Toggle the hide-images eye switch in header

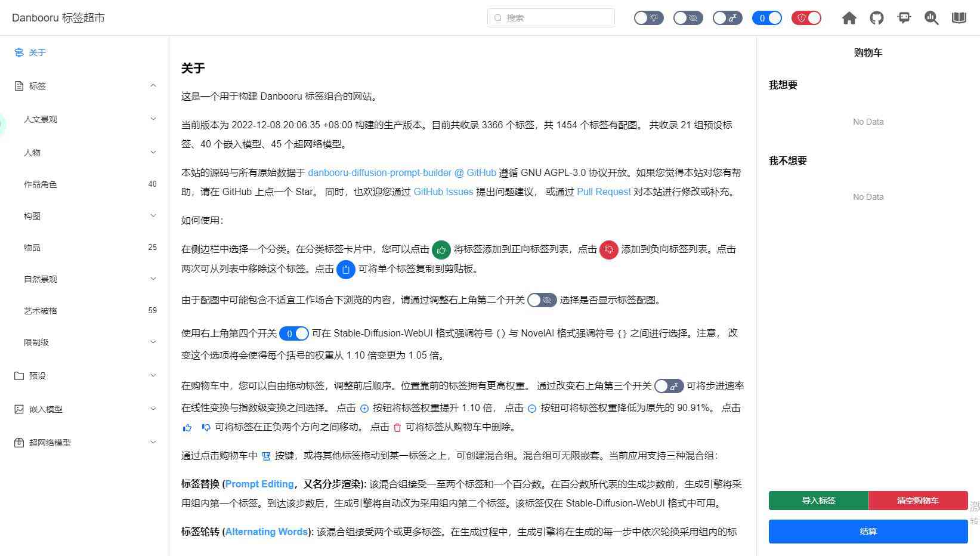point(688,18)
